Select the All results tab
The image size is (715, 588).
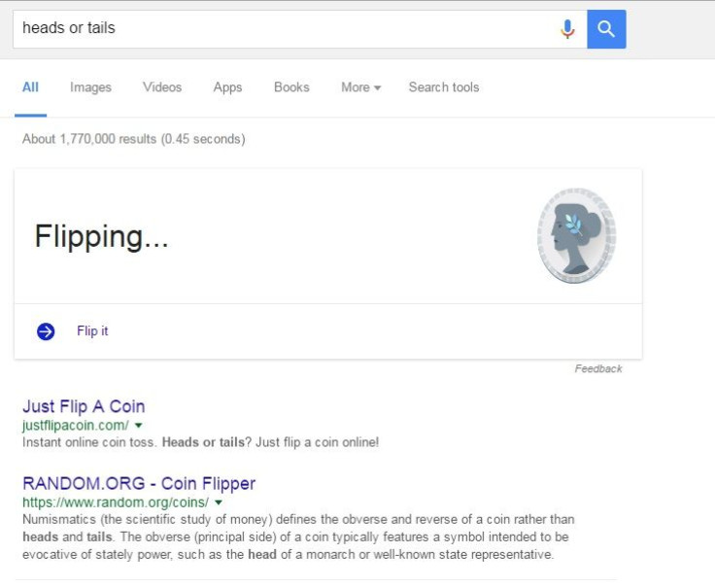pyautogui.click(x=30, y=87)
